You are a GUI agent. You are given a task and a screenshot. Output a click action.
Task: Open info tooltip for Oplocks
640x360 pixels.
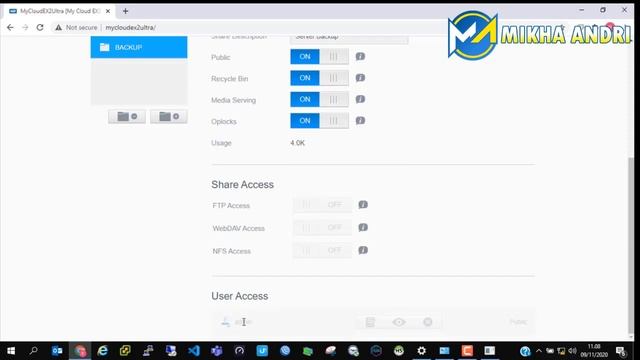click(x=360, y=120)
